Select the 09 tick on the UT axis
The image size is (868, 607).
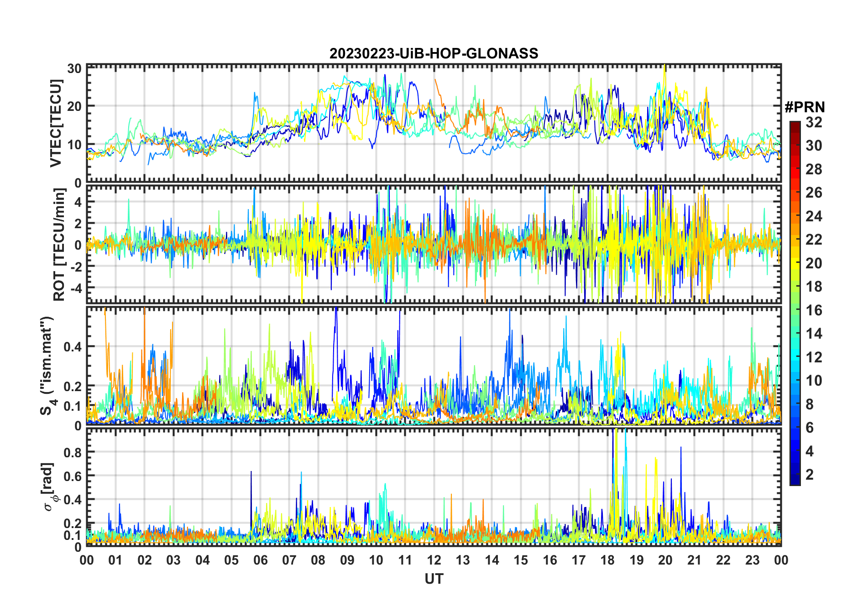[347, 560]
